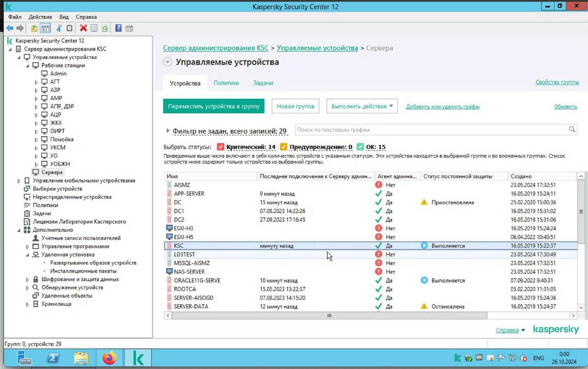Expand the АГТ tree node
Image resolution: width=588 pixels, height=369 pixels.
pos(36,82)
